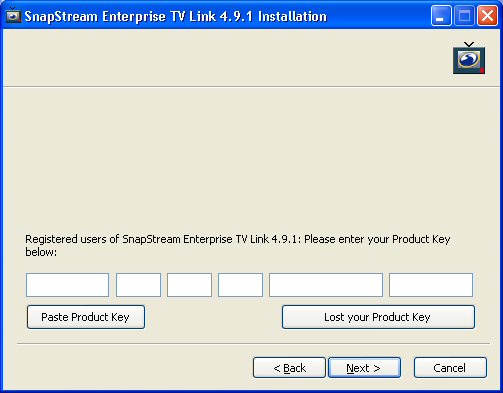Image resolution: width=503 pixels, height=393 pixels.
Task: Click the SnapStream TV logo in the banner
Action: coord(469,58)
